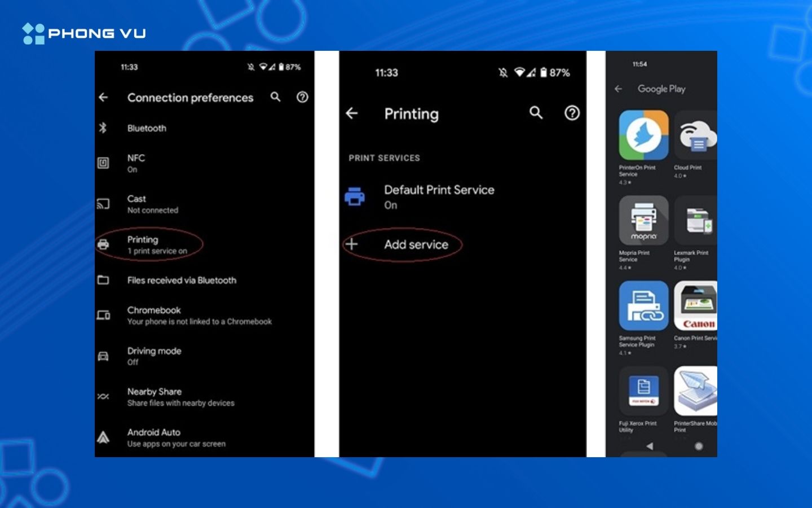Open Samsung Print Service Plugin app
The width and height of the screenshot is (812, 508).
[643, 306]
